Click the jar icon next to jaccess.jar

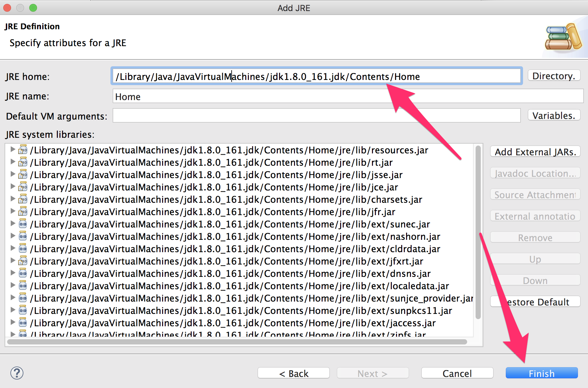click(x=23, y=323)
